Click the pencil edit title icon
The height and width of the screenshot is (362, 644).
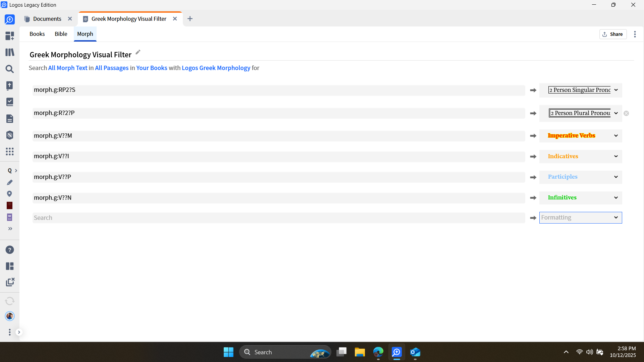[x=138, y=52]
